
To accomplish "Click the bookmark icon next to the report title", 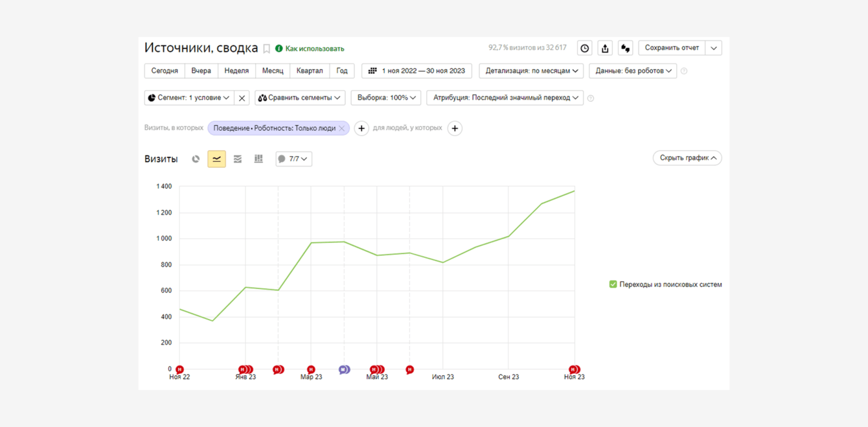I will (x=266, y=49).
